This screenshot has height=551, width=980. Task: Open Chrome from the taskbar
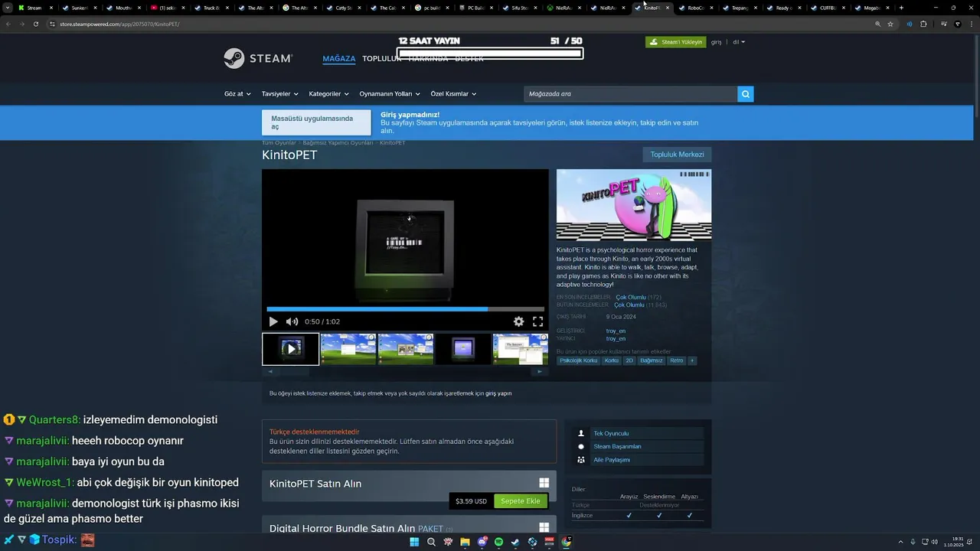click(566, 542)
